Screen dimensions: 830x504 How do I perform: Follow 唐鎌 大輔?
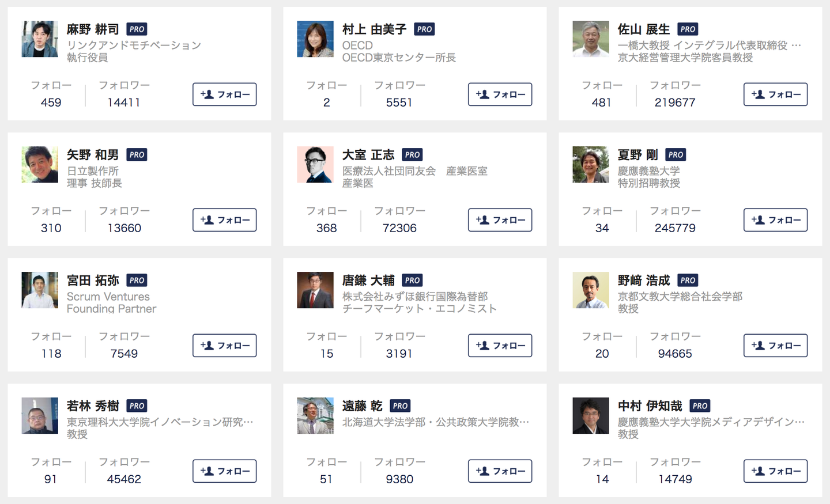(x=500, y=346)
